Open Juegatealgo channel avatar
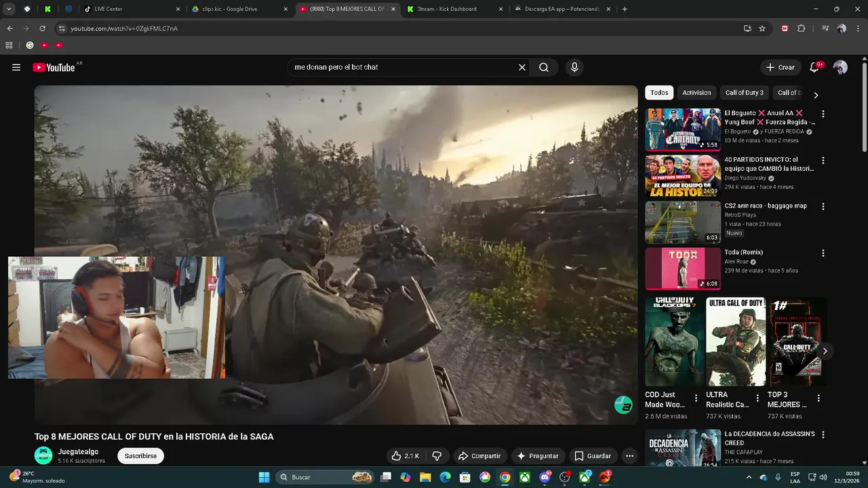 pyautogui.click(x=43, y=455)
